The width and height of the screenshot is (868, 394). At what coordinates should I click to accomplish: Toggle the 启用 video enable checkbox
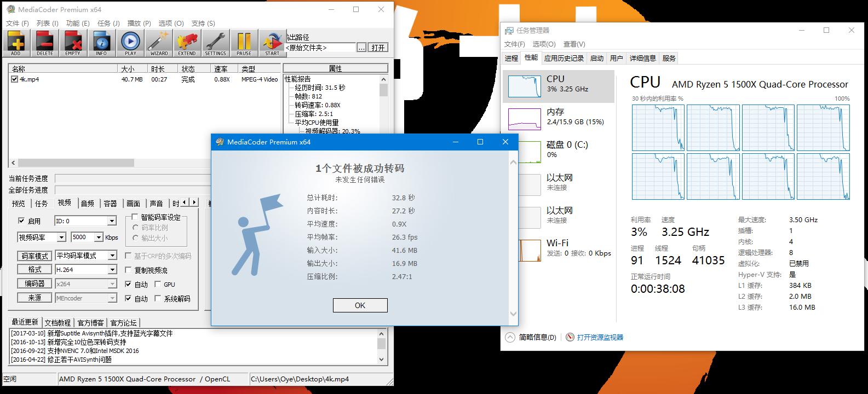21,221
